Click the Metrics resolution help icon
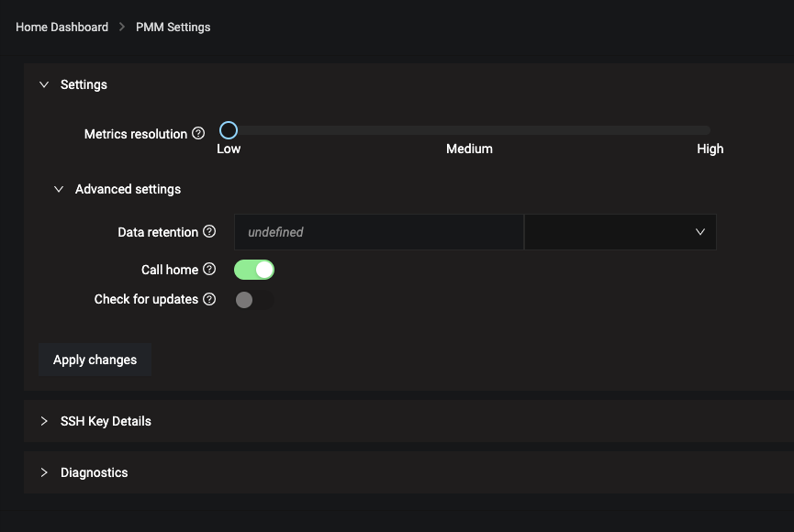 tap(198, 134)
